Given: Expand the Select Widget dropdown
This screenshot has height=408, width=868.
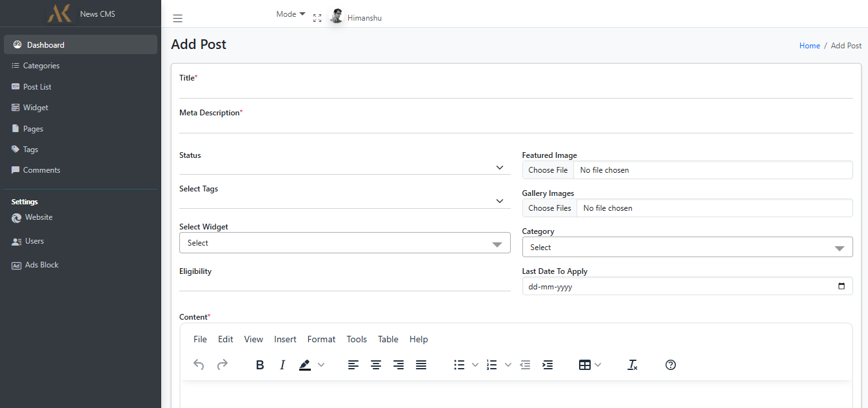Looking at the screenshot, I should (x=344, y=243).
